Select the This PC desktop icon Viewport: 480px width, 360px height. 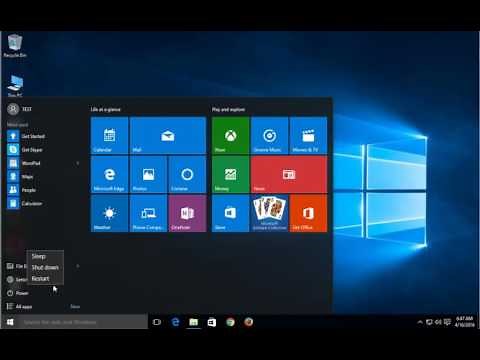pos(15,86)
